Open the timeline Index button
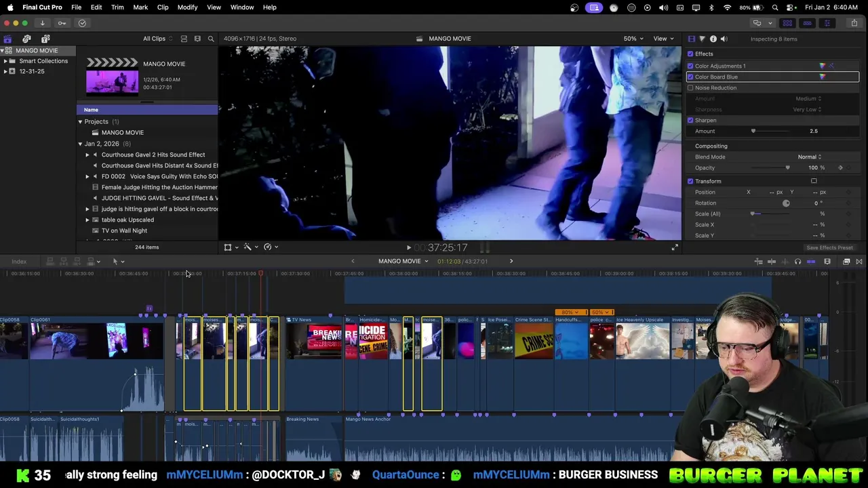The width and height of the screenshot is (868, 488). click(x=19, y=262)
